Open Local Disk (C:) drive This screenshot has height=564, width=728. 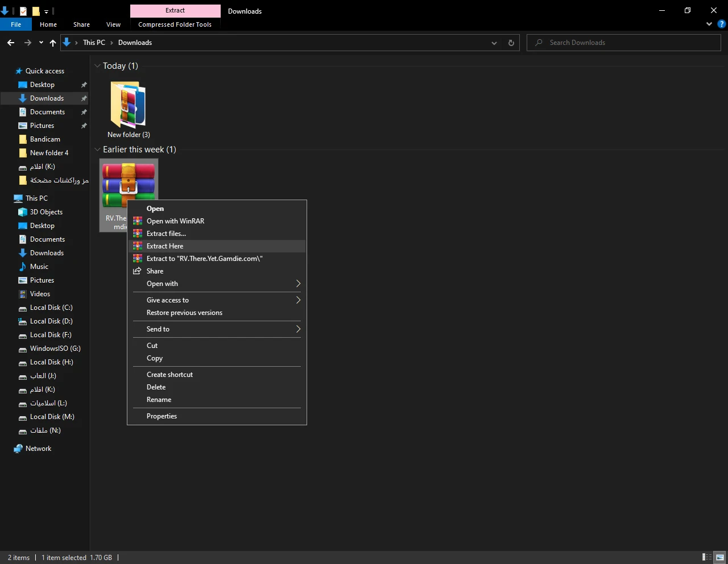[51, 308]
